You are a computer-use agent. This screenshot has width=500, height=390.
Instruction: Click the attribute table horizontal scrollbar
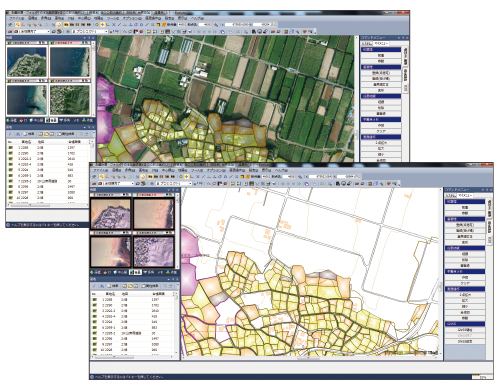133,357
